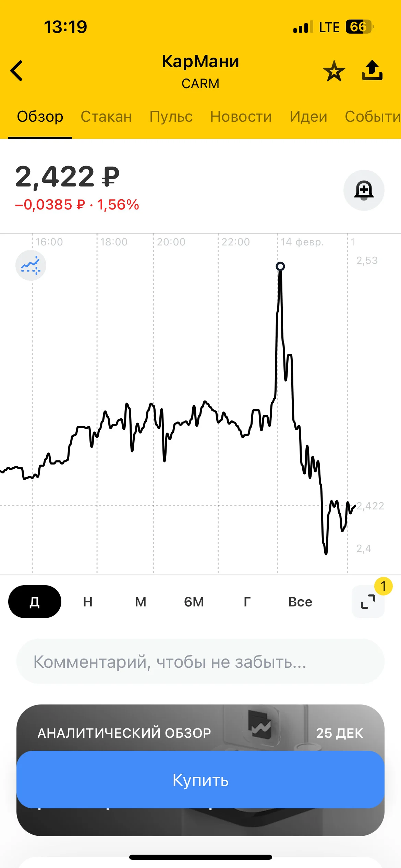401x868 pixels.
Task: Select the М month range
Action: (x=141, y=602)
